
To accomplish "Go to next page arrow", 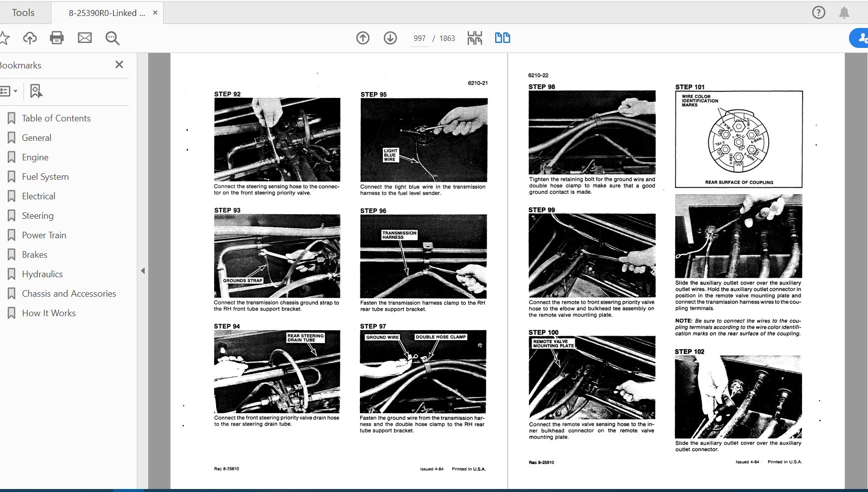I will pos(390,38).
